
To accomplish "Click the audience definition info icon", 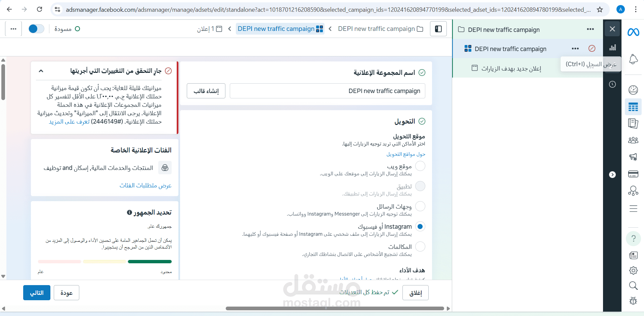I will point(129,212).
